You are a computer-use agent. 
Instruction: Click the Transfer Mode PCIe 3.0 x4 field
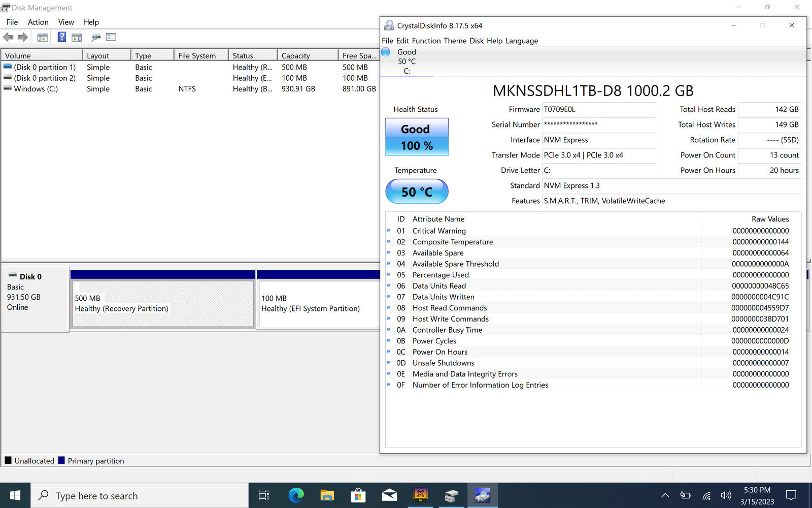(x=599, y=155)
